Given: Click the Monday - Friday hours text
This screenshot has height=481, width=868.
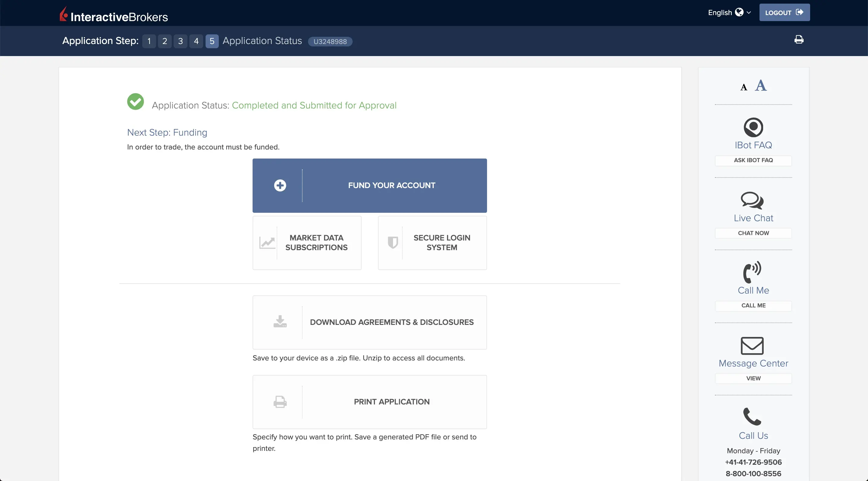Looking at the screenshot, I should coord(753,451).
